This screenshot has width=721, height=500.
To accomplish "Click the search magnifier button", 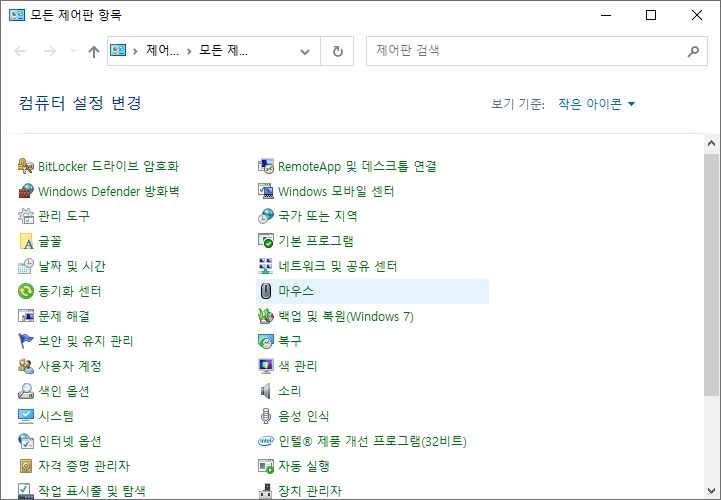I will (693, 51).
